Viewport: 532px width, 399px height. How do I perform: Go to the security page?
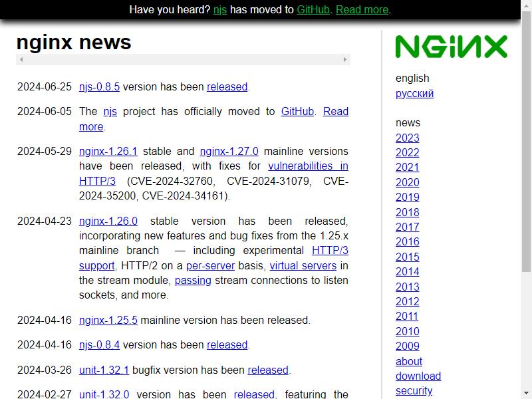414,390
